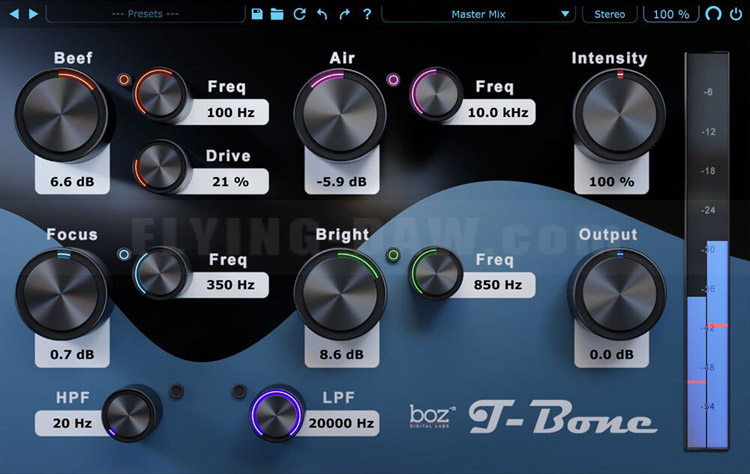Click the Bright gain knob
The height and width of the screenshot is (474, 750).
[x=340, y=295]
